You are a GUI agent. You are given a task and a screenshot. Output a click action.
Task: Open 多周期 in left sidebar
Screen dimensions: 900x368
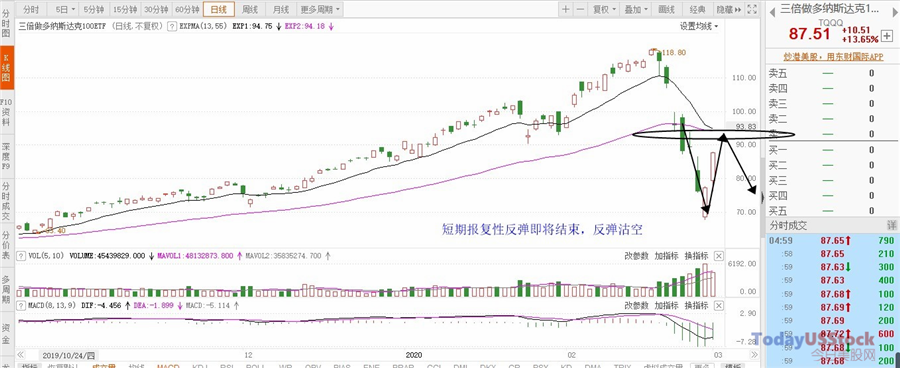[7, 289]
